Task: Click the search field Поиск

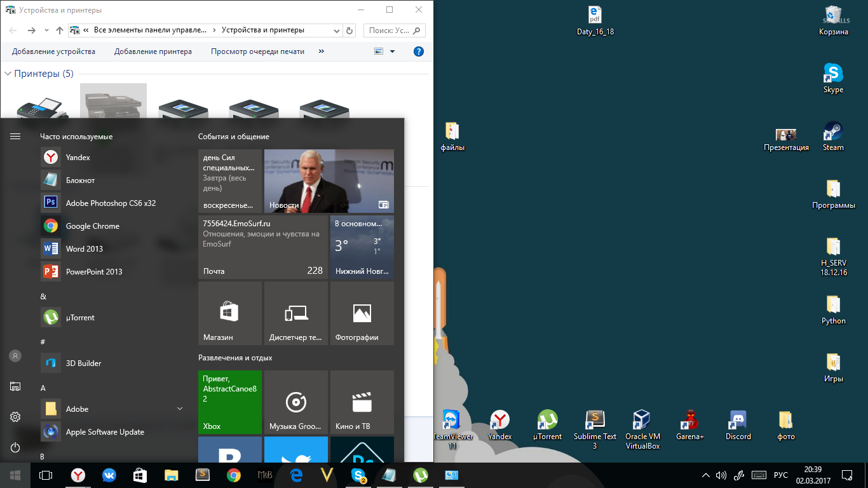Action: tap(395, 30)
